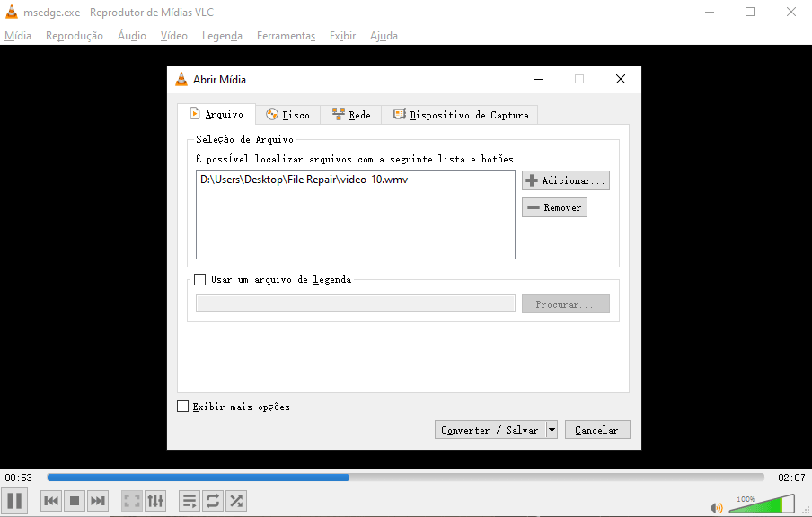Open the Converter / Salvar dropdown arrow
812x517 pixels.
pyautogui.click(x=550, y=429)
